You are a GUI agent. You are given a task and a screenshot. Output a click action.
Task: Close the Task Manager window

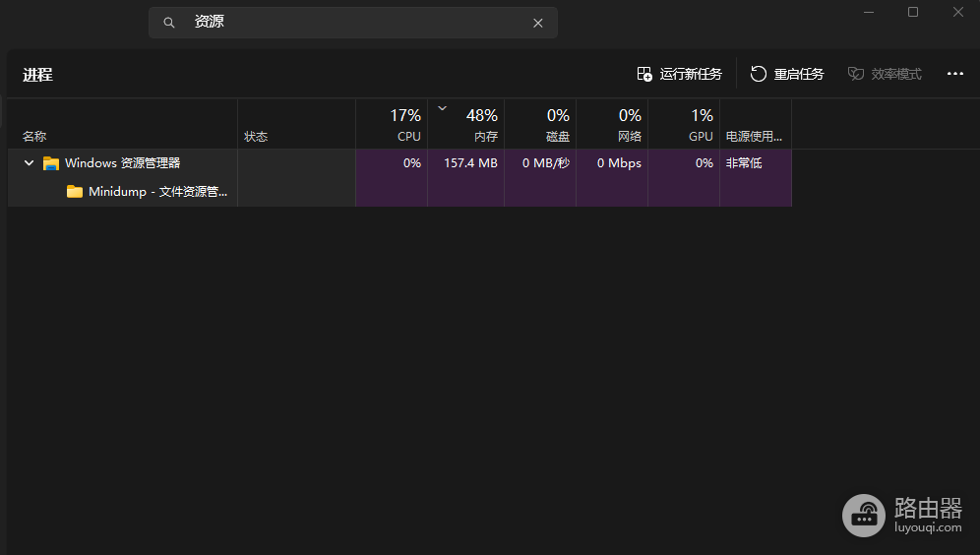pos(958,12)
